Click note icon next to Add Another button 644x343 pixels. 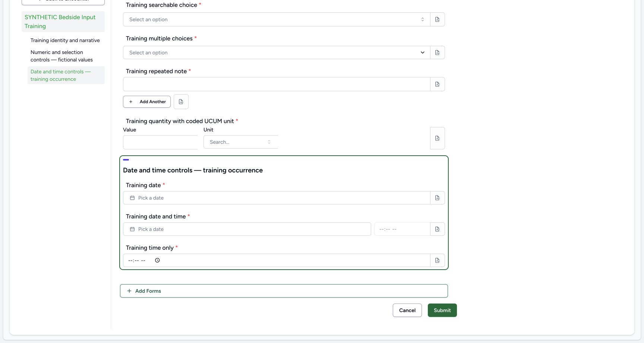181,102
